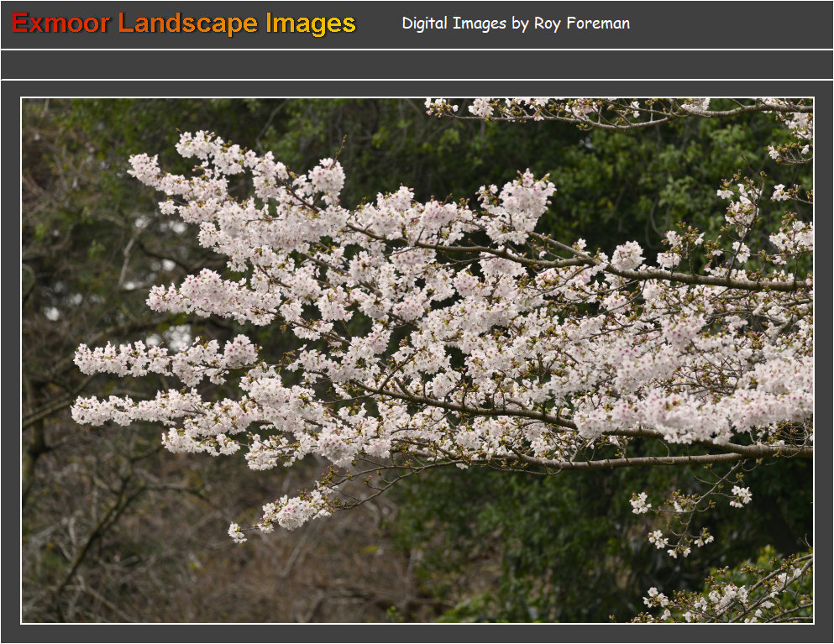Open the cherry blossom photo
The width and height of the screenshot is (834, 644).
pyautogui.click(x=417, y=361)
